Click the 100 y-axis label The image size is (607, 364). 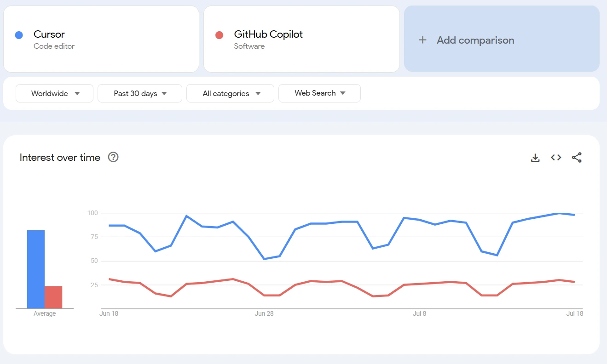point(92,213)
